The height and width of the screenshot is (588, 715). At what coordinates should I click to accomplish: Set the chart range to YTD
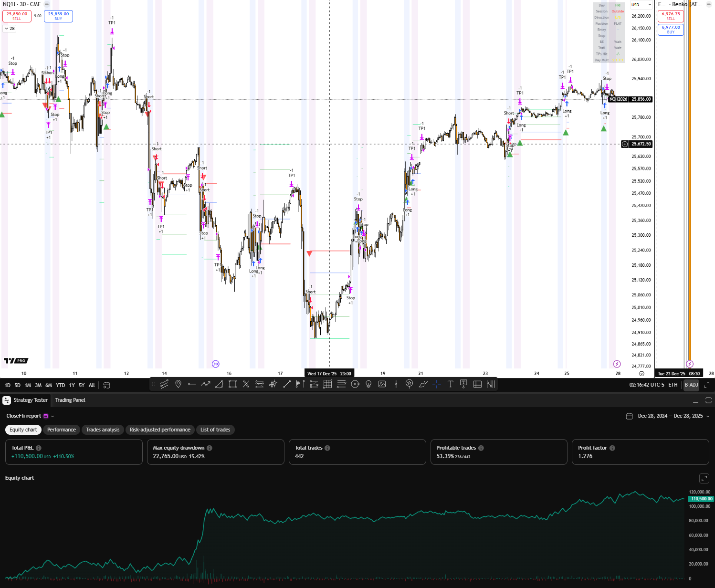pyautogui.click(x=60, y=385)
